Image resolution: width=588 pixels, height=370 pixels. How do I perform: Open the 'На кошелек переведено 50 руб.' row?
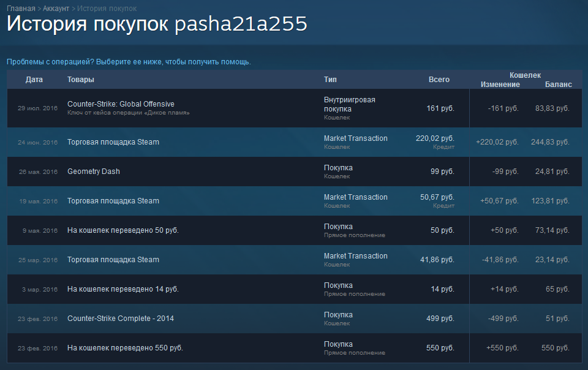(295, 230)
